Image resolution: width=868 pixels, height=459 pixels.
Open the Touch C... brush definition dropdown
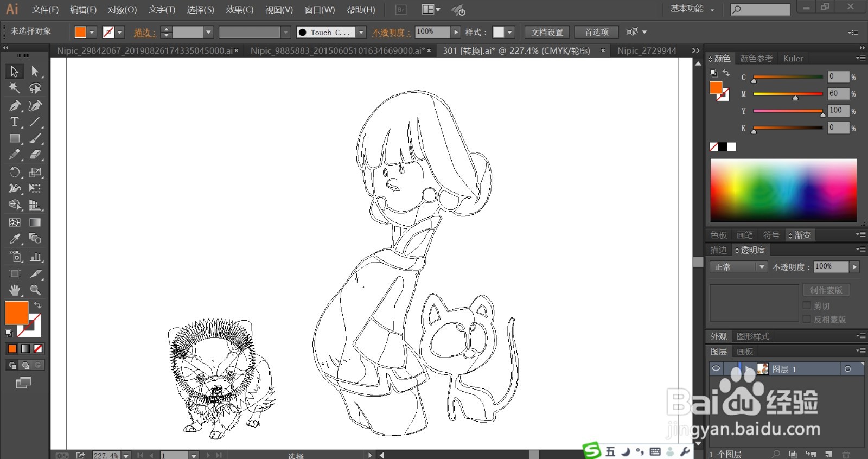point(361,33)
